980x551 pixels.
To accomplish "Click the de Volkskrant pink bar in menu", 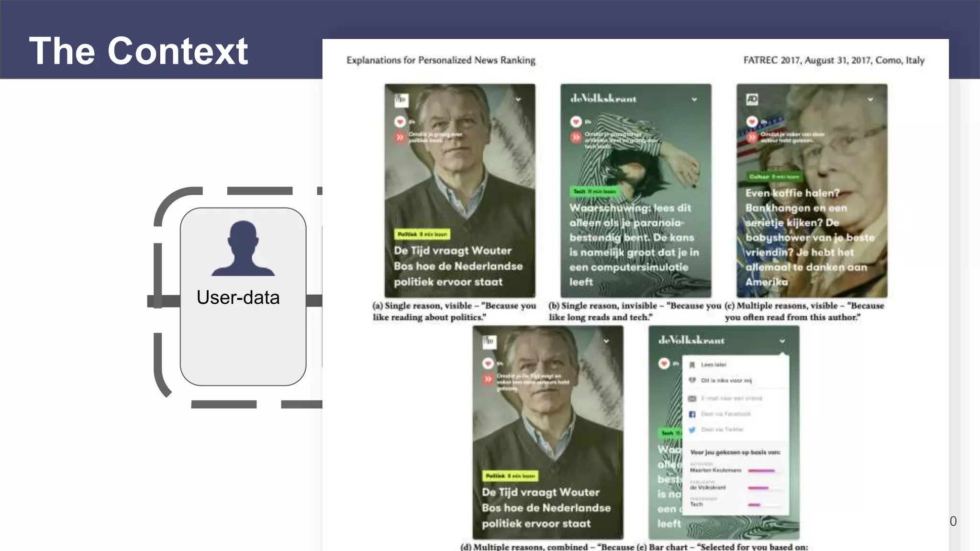I will 758,488.
